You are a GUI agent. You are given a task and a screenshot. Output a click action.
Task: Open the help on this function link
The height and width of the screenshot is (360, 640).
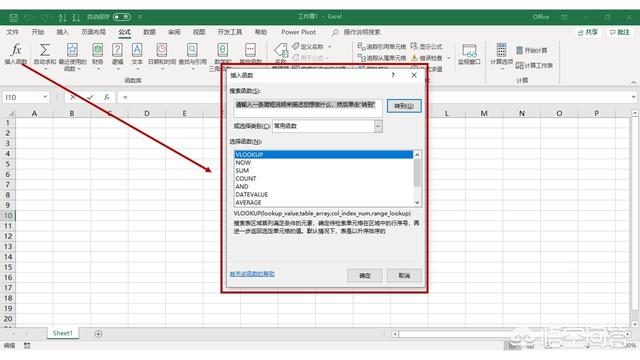[252, 274]
